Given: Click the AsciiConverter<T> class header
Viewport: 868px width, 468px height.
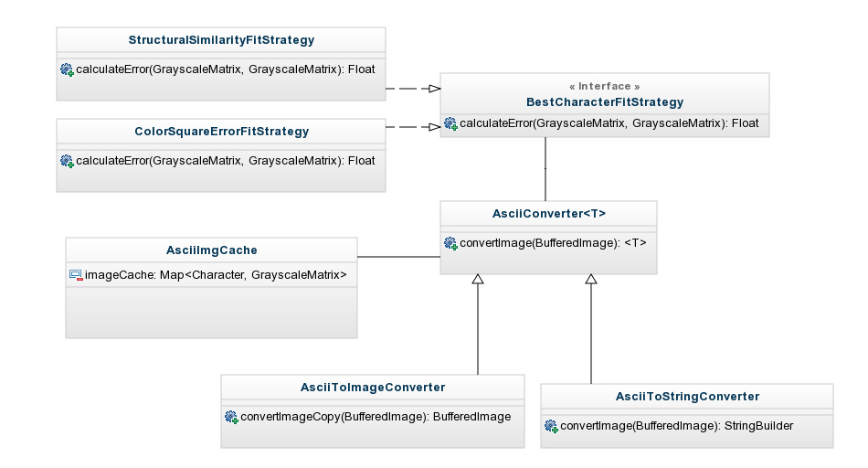Looking at the screenshot, I should [549, 214].
